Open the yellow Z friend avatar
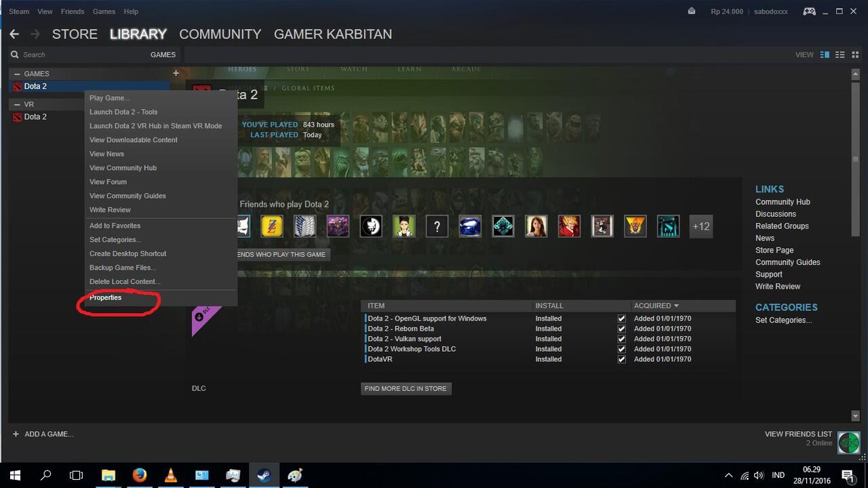This screenshot has height=488, width=868. [x=271, y=226]
